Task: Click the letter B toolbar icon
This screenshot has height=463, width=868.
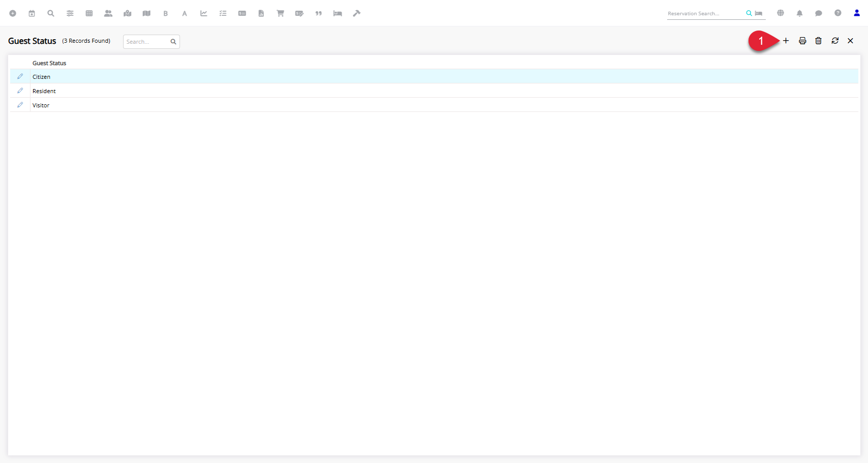Action: point(166,14)
